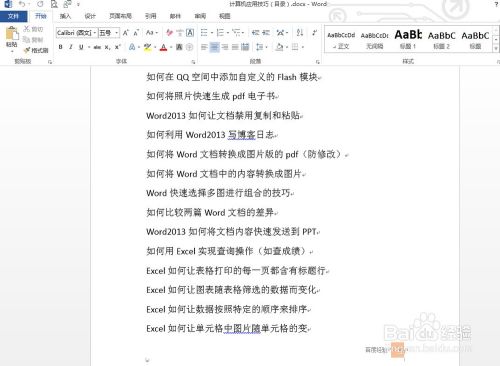Justify paragraph text

(x=235, y=47)
